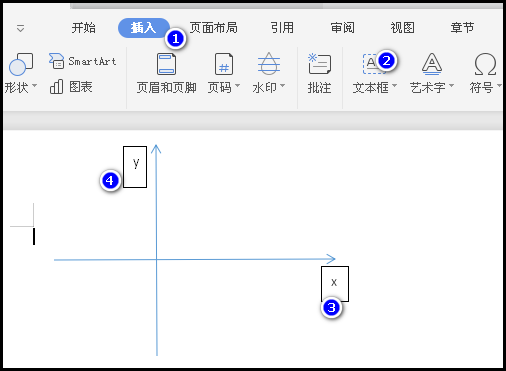This screenshot has width=506, height=371.
Task: Open the 章节 tab
Action: (x=462, y=28)
